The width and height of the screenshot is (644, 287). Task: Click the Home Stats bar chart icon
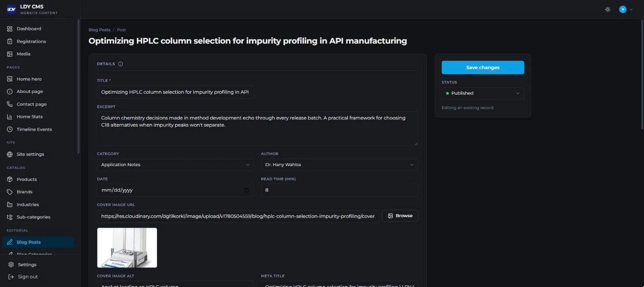[x=10, y=117]
